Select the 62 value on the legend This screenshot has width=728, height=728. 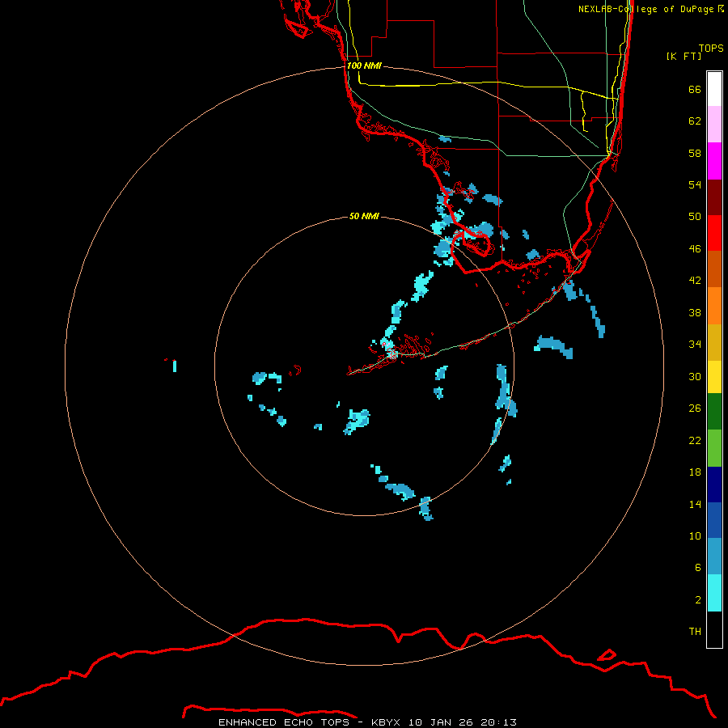coord(695,121)
